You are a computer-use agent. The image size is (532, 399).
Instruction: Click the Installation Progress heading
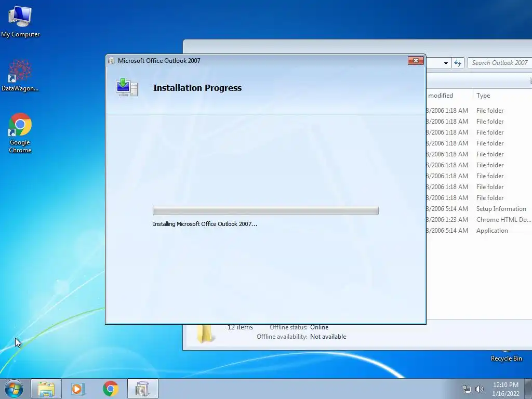click(x=197, y=88)
